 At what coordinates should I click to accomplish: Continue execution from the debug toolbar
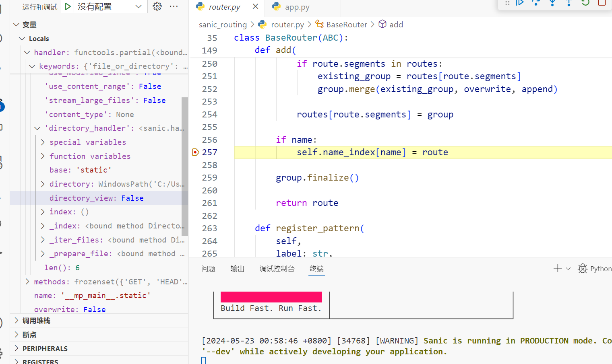520,2
